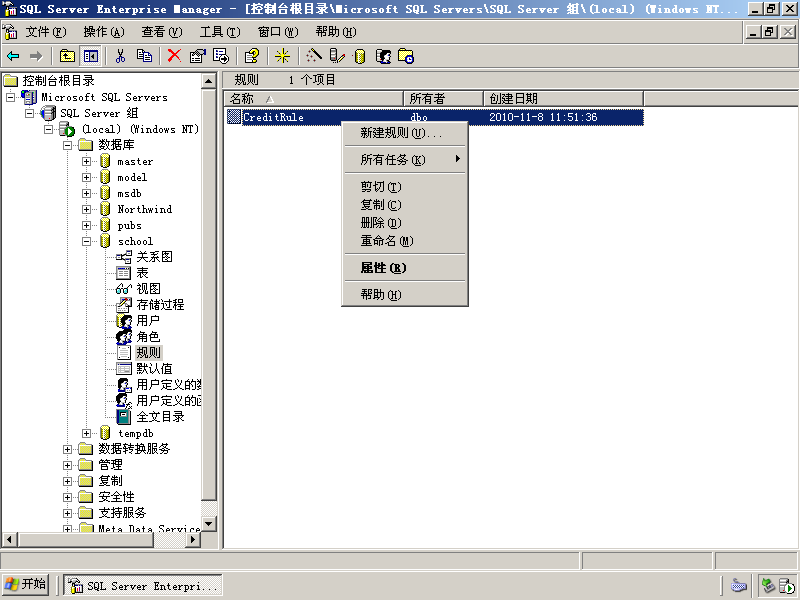Open the 操作 menu

[x=104, y=32]
